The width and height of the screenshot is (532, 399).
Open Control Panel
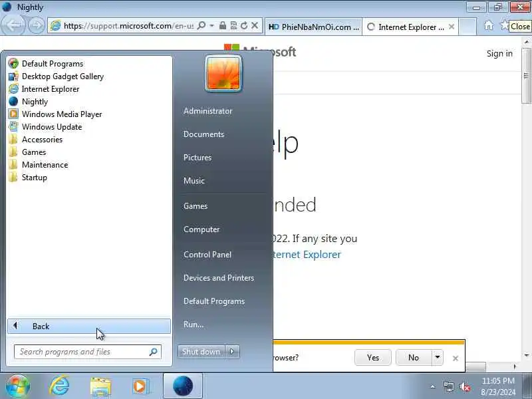[x=207, y=255]
